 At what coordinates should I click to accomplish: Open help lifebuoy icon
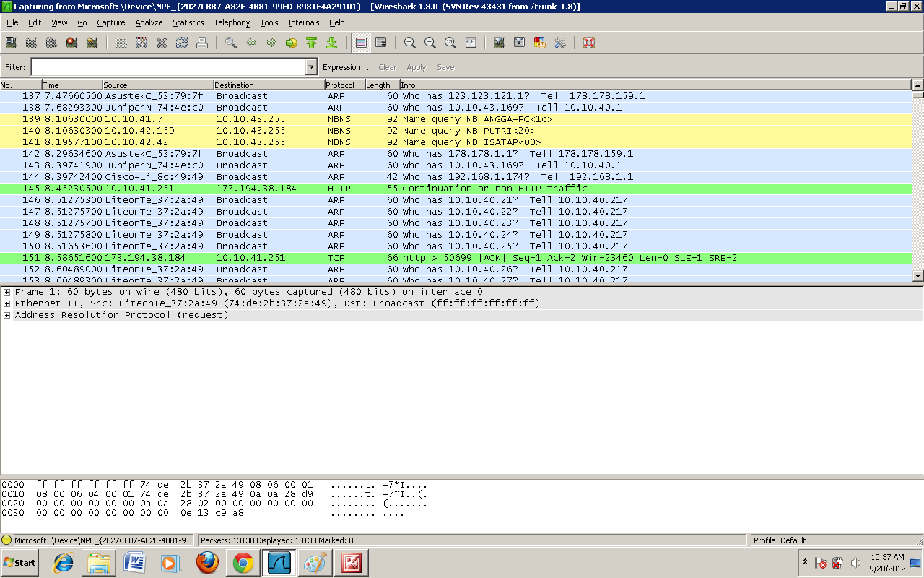tap(589, 43)
